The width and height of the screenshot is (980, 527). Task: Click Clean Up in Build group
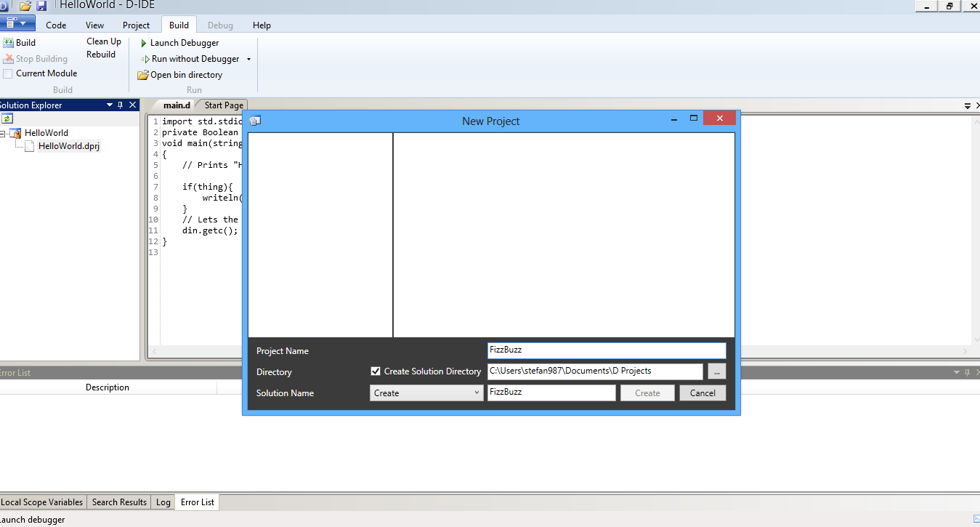tap(104, 41)
